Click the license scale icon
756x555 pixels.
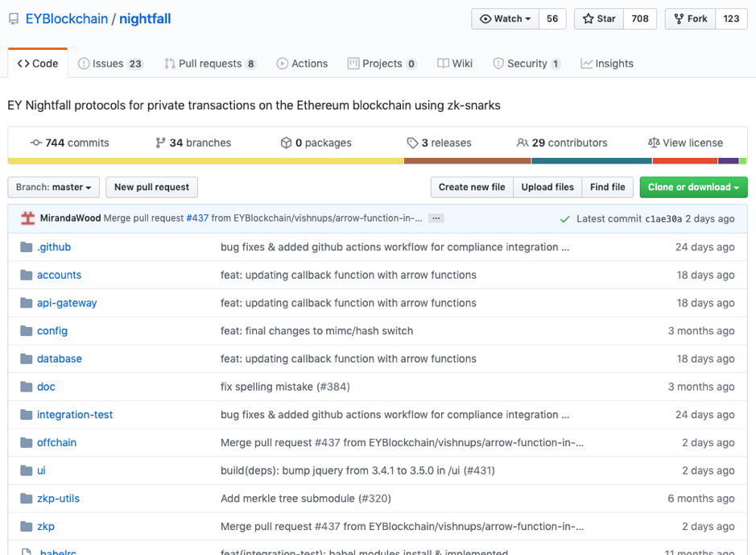[x=654, y=143]
